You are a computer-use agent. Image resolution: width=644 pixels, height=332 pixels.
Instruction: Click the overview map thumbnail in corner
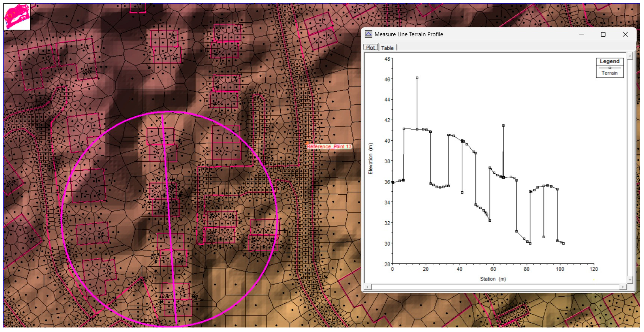click(x=17, y=17)
